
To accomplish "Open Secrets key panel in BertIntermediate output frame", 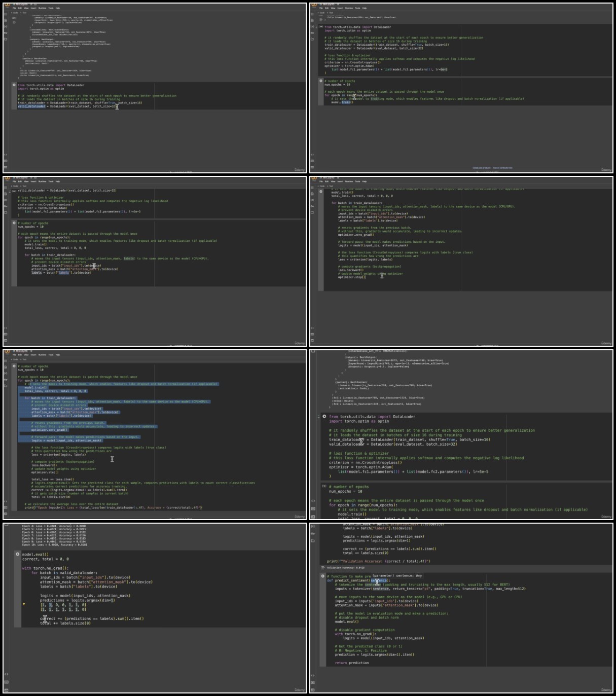I will [6, 32].
